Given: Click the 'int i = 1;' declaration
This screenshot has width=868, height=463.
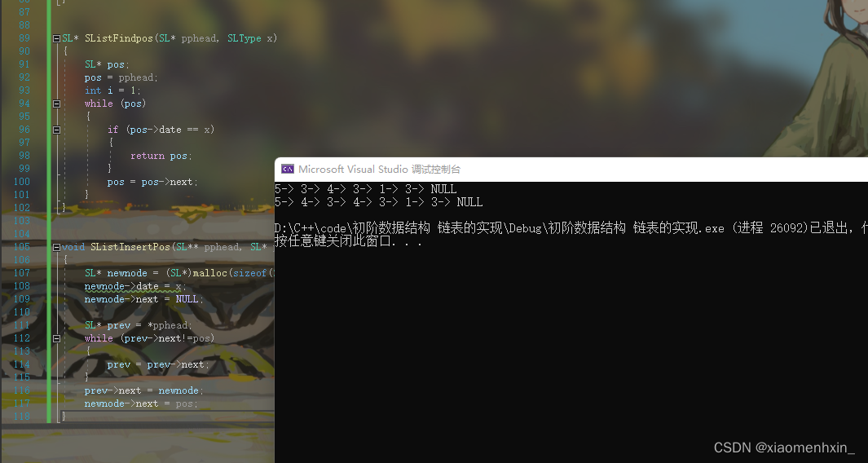Looking at the screenshot, I should pos(113,90).
